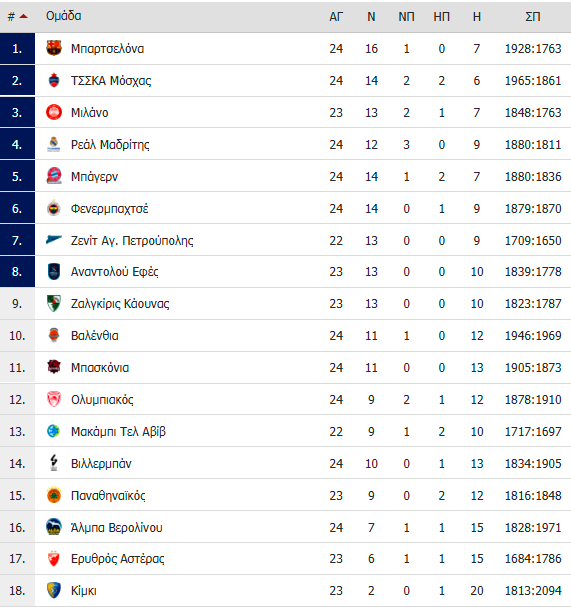Sort by the ΑΓ games column header

tap(336, 17)
